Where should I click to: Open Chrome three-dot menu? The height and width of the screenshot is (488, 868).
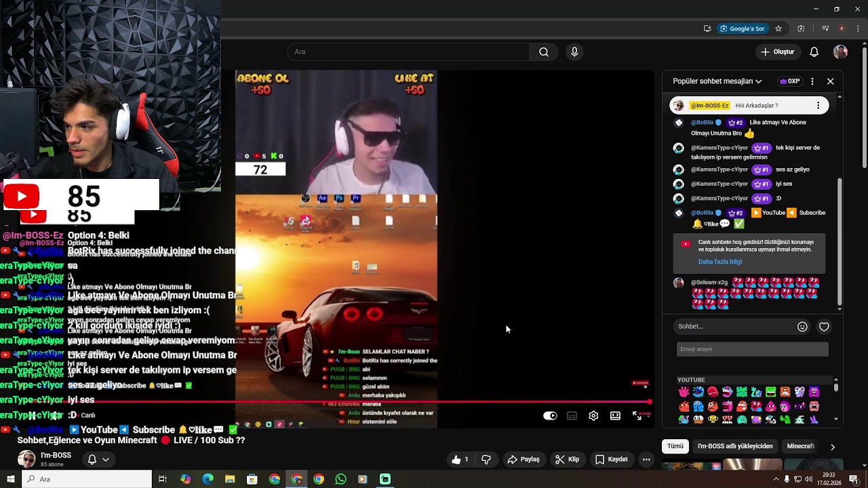click(x=858, y=28)
